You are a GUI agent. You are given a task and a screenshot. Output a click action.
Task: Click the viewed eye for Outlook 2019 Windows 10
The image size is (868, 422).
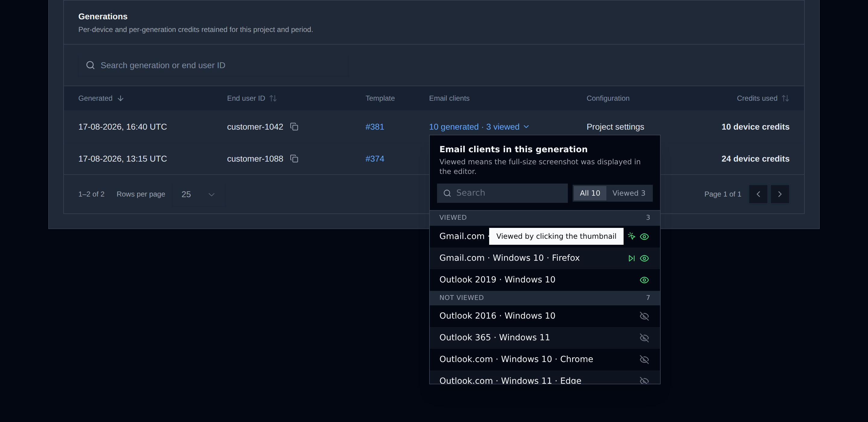[644, 280]
